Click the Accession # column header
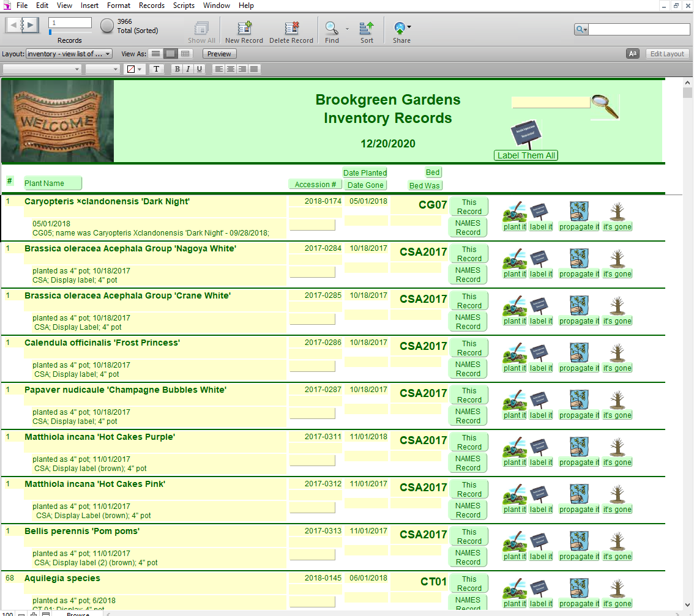Viewport: 694px width, 616px height. coord(315,185)
